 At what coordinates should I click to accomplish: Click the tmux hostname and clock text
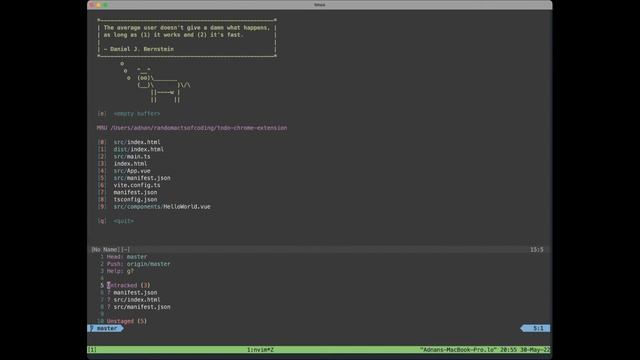[x=485, y=350]
